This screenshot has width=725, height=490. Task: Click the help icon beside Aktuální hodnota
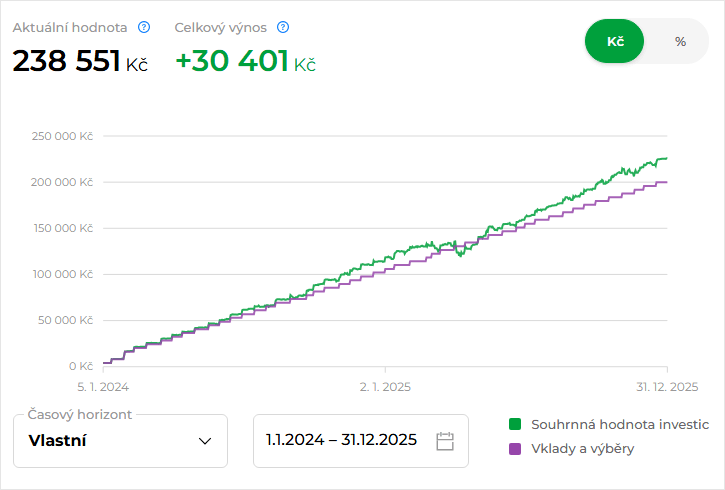[x=144, y=27]
